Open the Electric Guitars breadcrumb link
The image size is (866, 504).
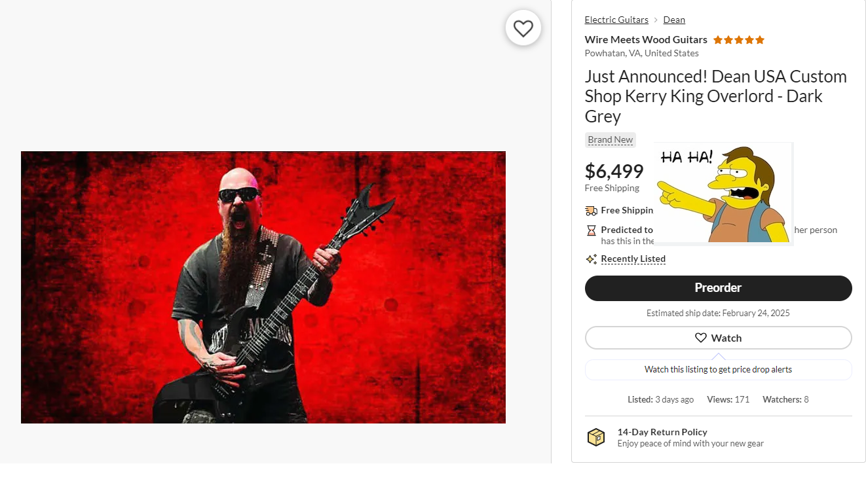tap(616, 20)
